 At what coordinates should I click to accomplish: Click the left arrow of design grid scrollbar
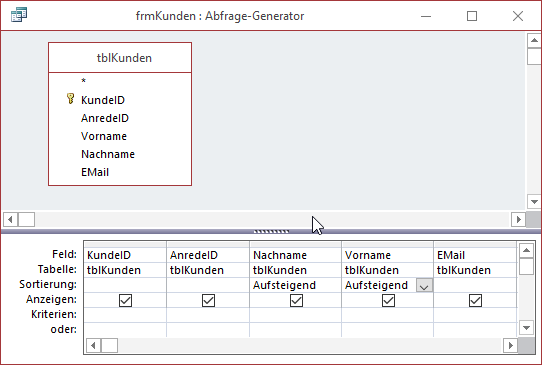pyautogui.click(x=93, y=345)
